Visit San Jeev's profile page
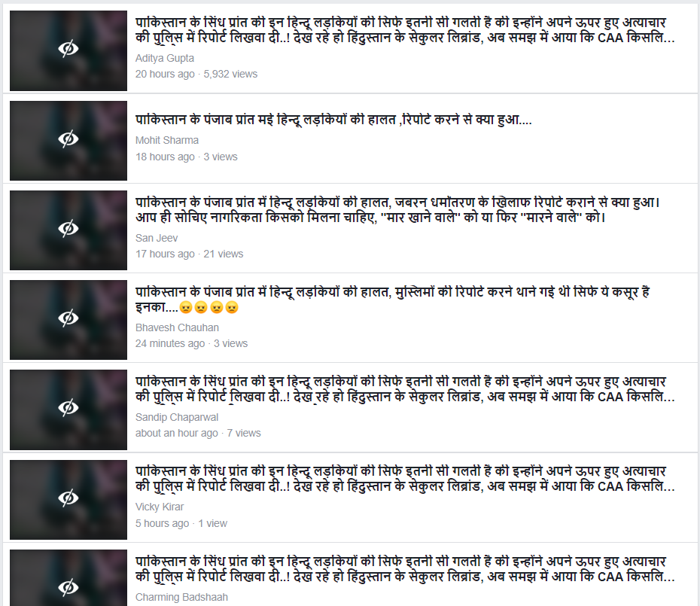Viewport: 700px width, 606px height. (157, 238)
